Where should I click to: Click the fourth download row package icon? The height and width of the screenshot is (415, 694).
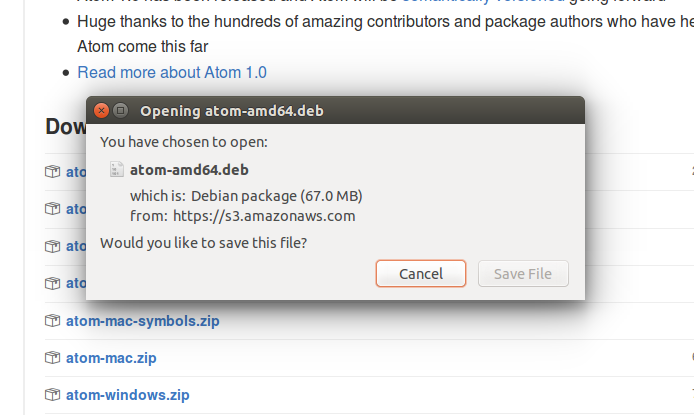coord(52,283)
